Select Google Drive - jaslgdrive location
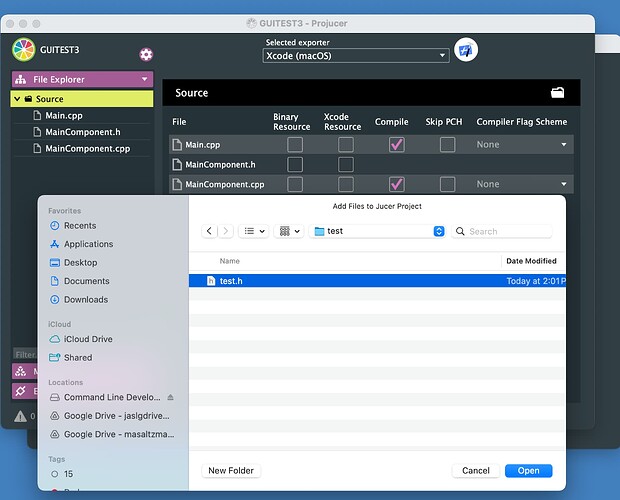 [110, 416]
